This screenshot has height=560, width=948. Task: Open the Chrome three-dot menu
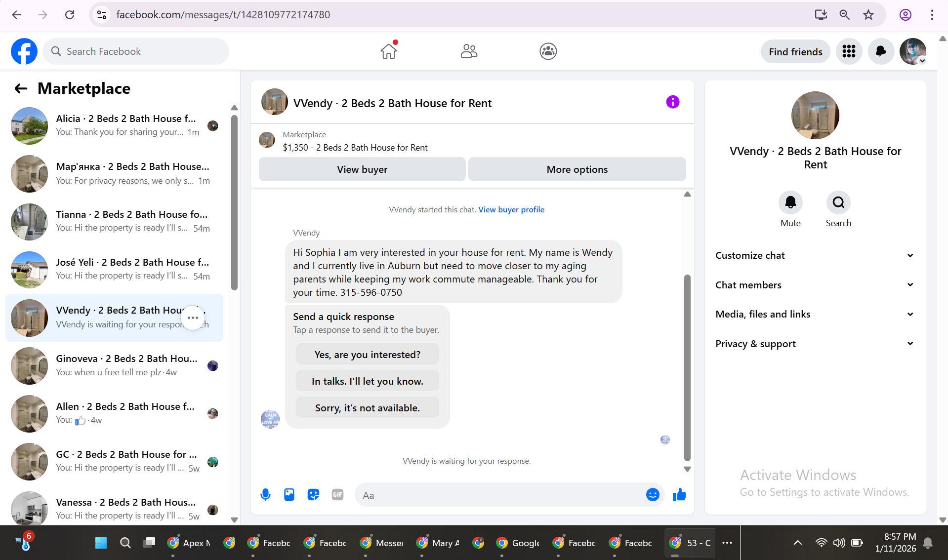(932, 15)
